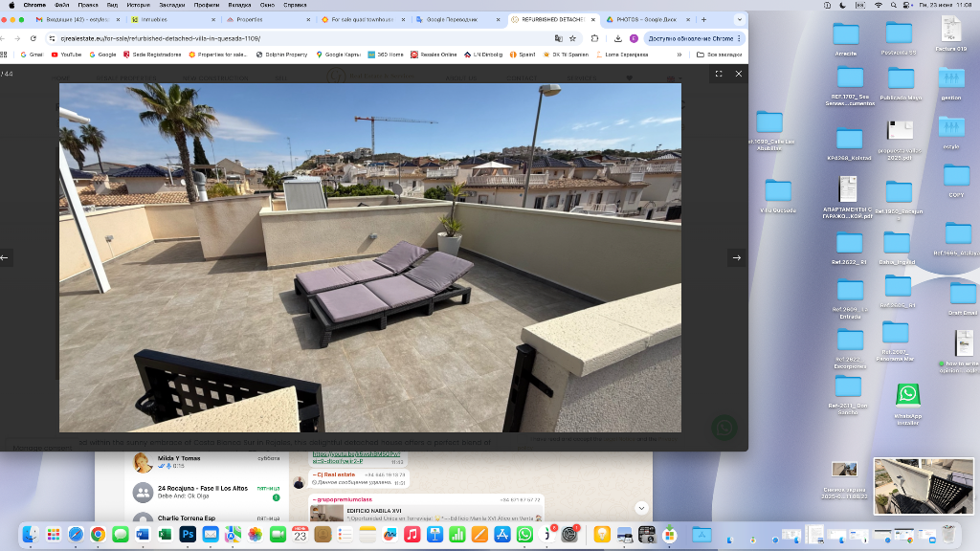This screenshot has height=551, width=980.
Task: Expand the bookmarks bar overflow chevron
Action: [x=679, y=55]
